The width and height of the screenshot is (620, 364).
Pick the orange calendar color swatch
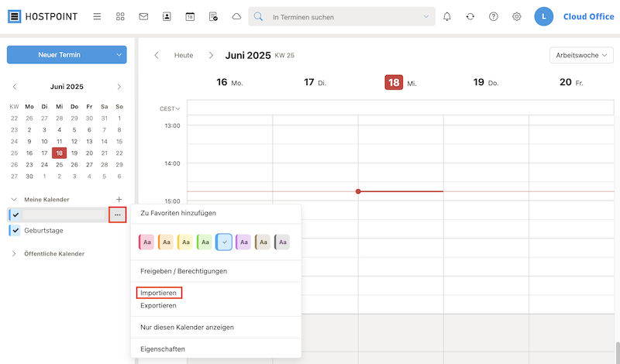(x=166, y=242)
